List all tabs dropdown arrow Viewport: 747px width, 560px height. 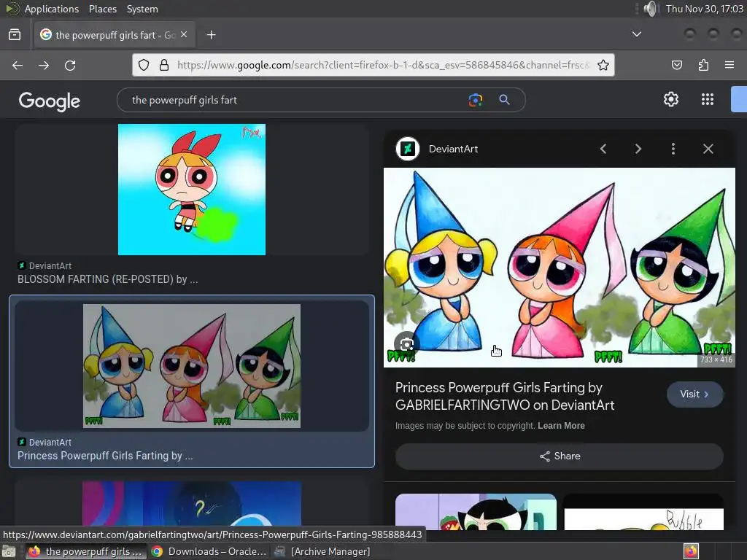[x=636, y=34]
